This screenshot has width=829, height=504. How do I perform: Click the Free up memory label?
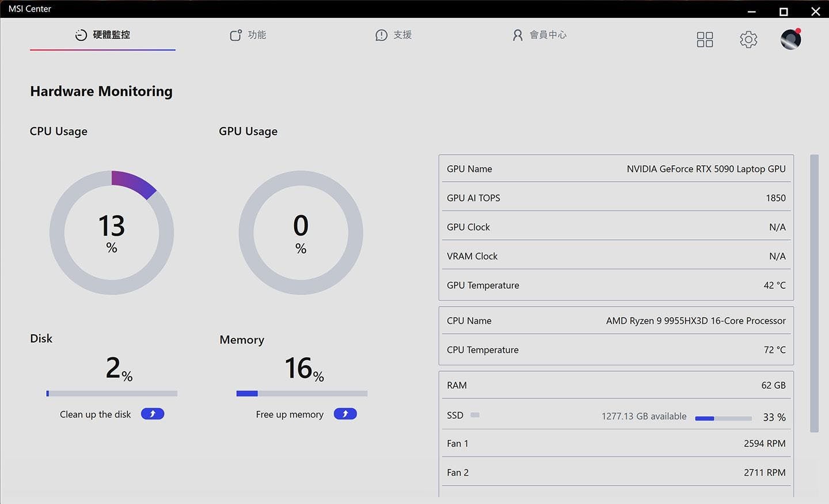(x=290, y=414)
